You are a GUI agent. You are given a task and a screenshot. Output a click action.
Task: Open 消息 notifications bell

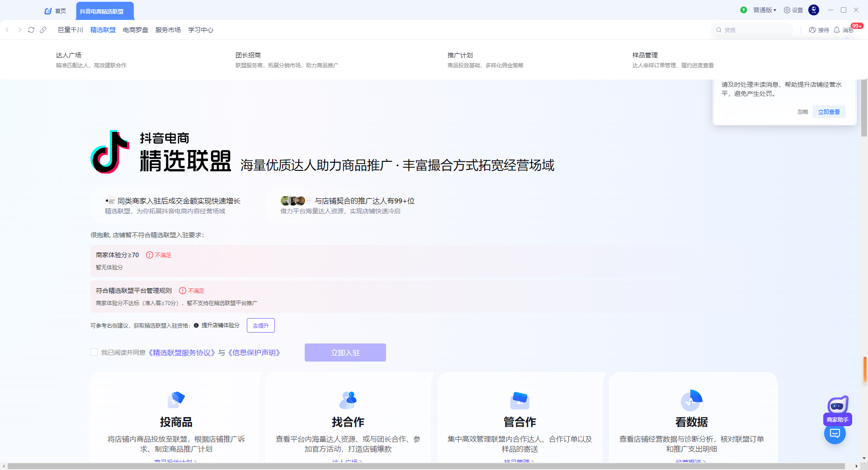click(843, 30)
